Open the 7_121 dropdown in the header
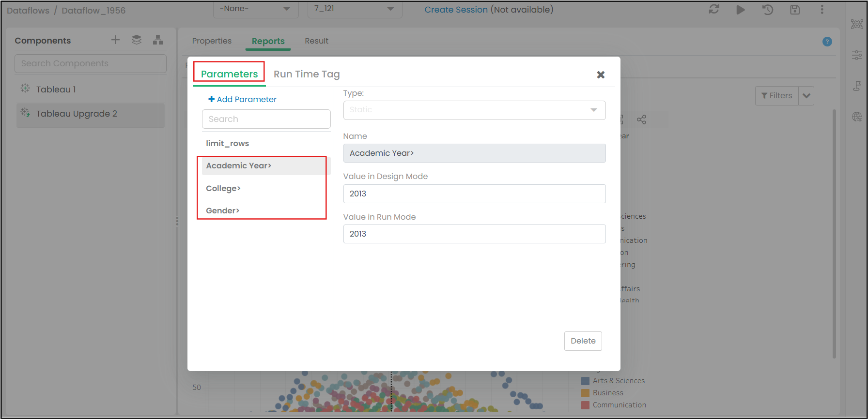 (355, 9)
